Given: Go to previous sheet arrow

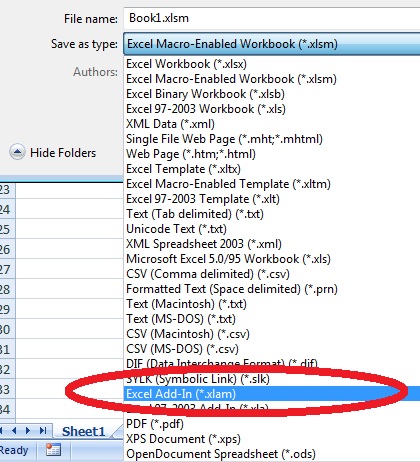Looking at the screenshot, I should click(14, 431).
